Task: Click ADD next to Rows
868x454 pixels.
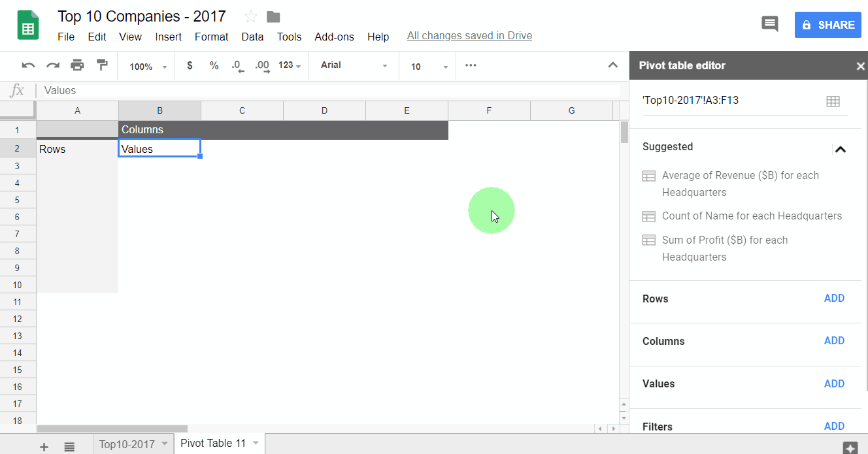Action: point(834,299)
